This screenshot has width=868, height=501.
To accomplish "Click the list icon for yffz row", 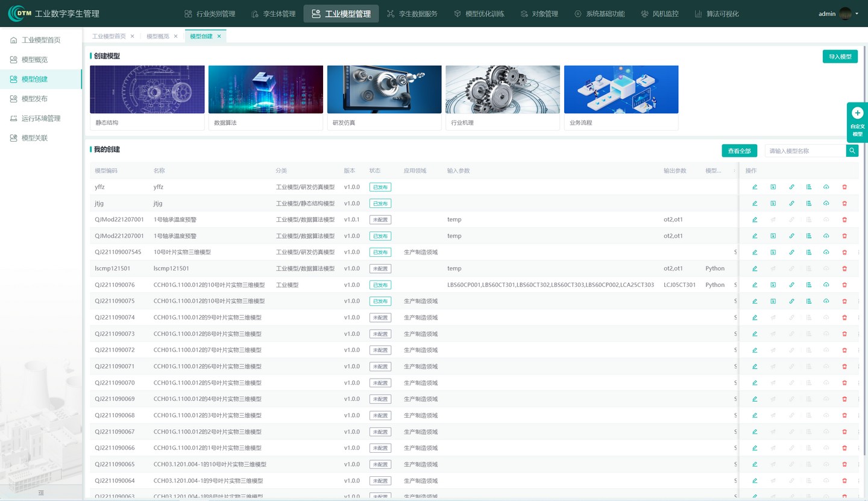I will (809, 187).
